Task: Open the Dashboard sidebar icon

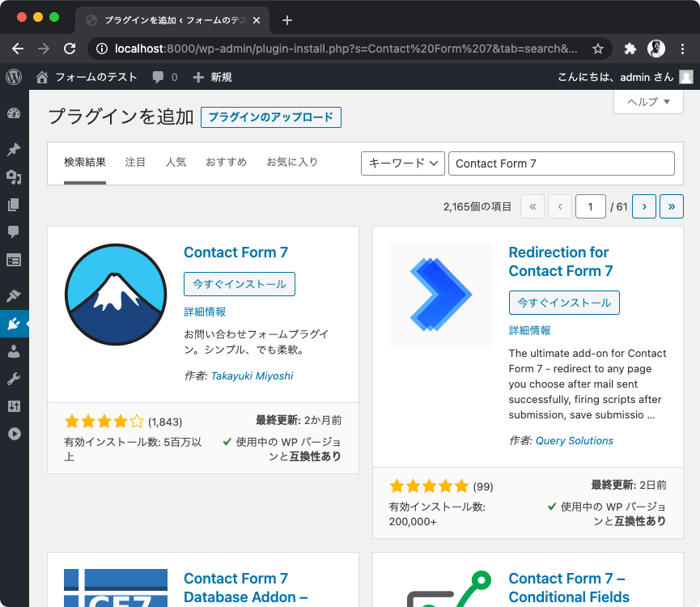Action: [x=14, y=113]
